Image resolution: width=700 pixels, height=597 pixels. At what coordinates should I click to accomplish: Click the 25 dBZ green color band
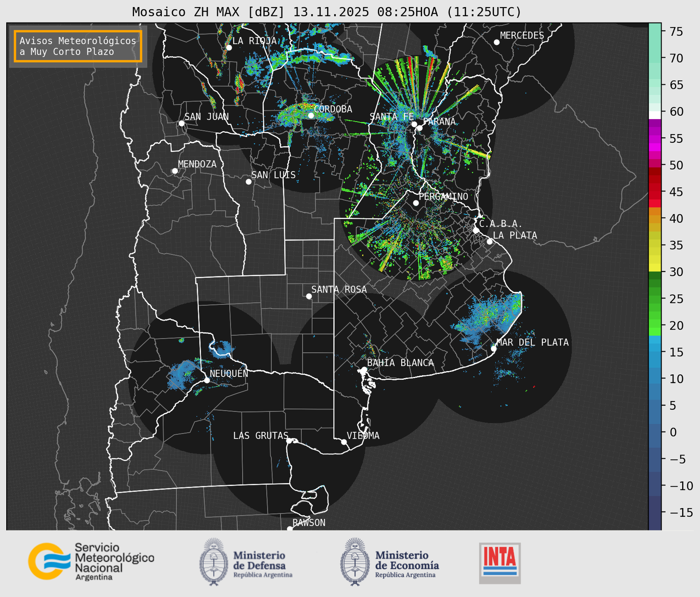coord(655,299)
